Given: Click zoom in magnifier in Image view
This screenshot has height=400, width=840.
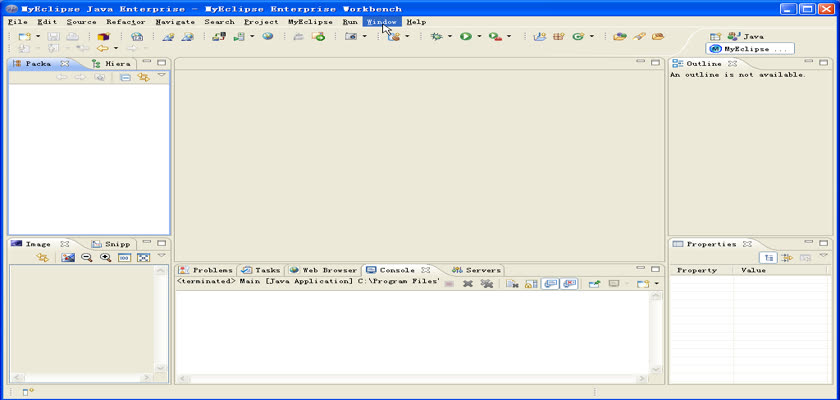Looking at the screenshot, I should (106, 258).
